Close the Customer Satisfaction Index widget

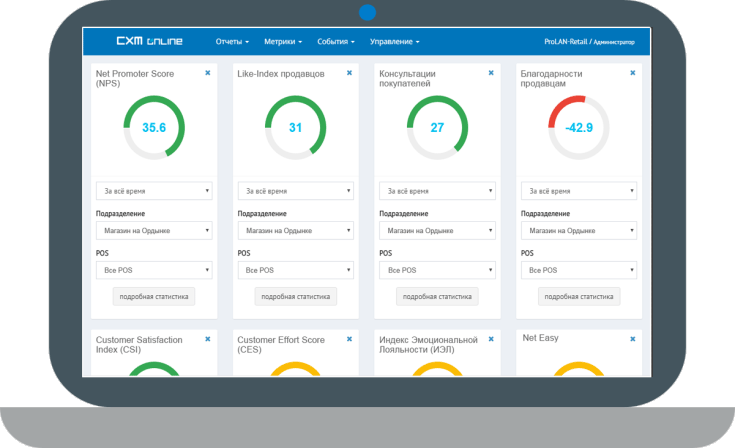208,339
